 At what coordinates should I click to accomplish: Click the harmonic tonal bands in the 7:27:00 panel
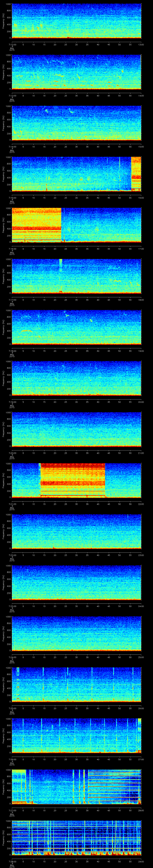coord(114,787)
